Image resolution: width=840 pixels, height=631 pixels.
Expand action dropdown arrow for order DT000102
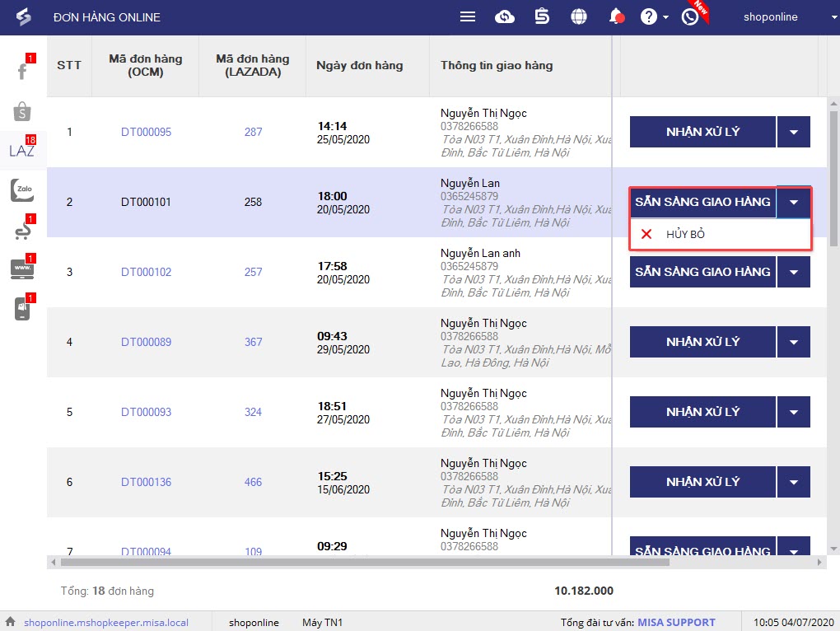coord(794,272)
